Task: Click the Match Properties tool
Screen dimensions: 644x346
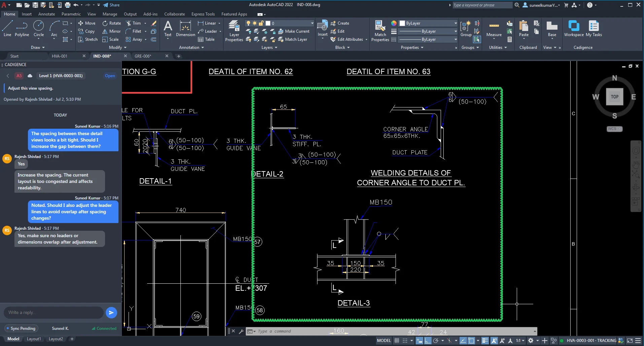Action: click(380, 31)
